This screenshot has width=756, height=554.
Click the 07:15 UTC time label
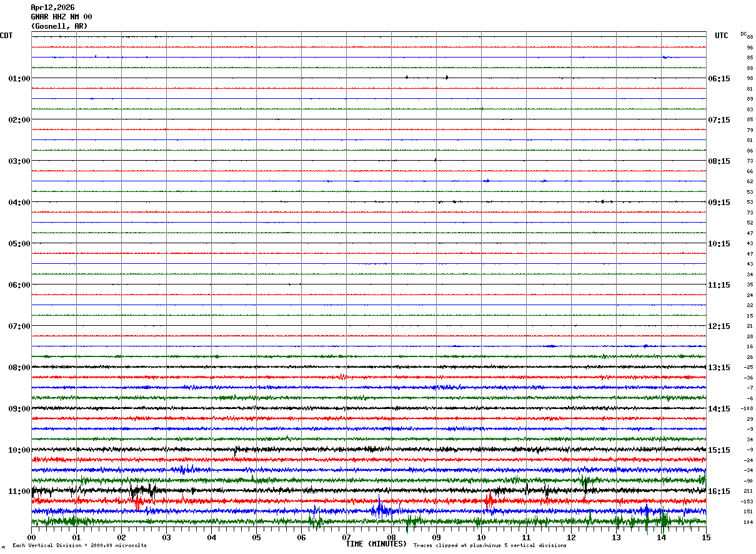719,120
